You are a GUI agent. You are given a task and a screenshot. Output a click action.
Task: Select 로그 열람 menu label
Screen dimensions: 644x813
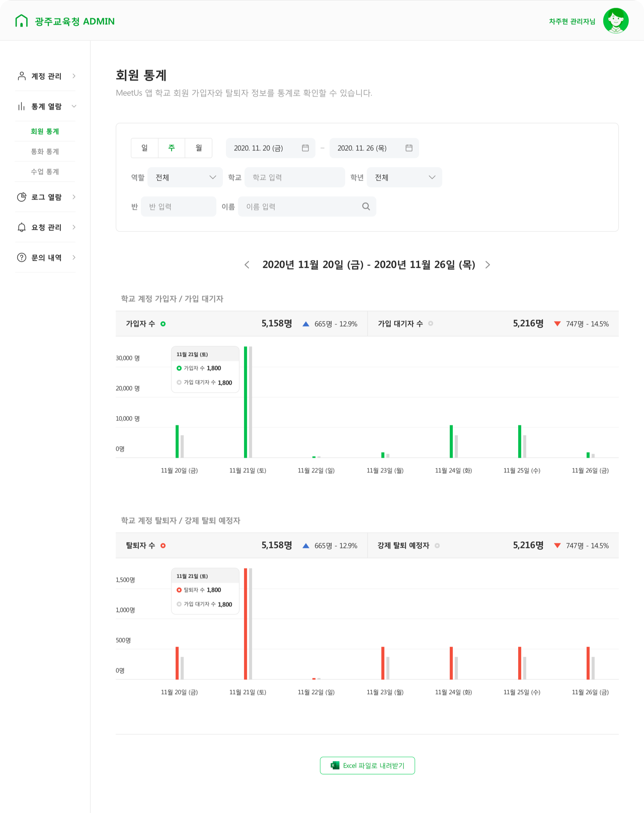pos(46,197)
